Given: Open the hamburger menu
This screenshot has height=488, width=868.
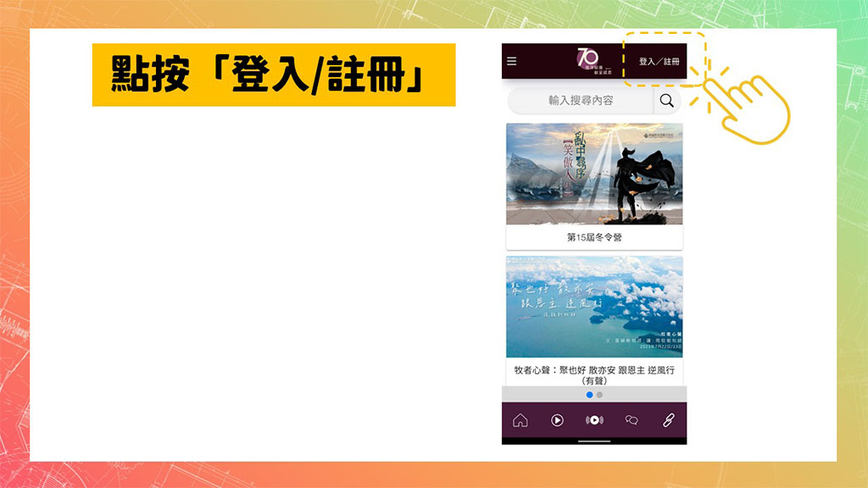Looking at the screenshot, I should [x=511, y=61].
